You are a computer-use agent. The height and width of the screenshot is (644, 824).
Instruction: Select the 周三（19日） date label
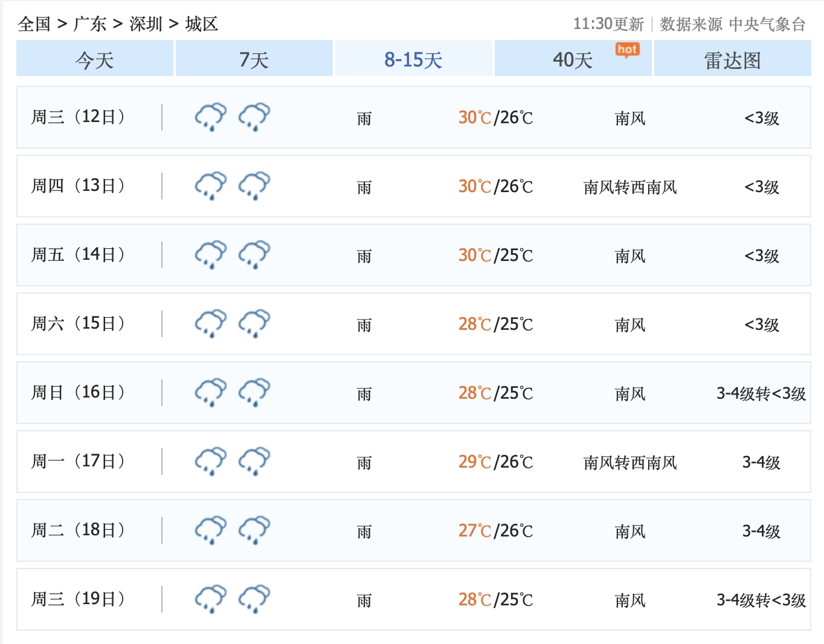click(79, 599)
